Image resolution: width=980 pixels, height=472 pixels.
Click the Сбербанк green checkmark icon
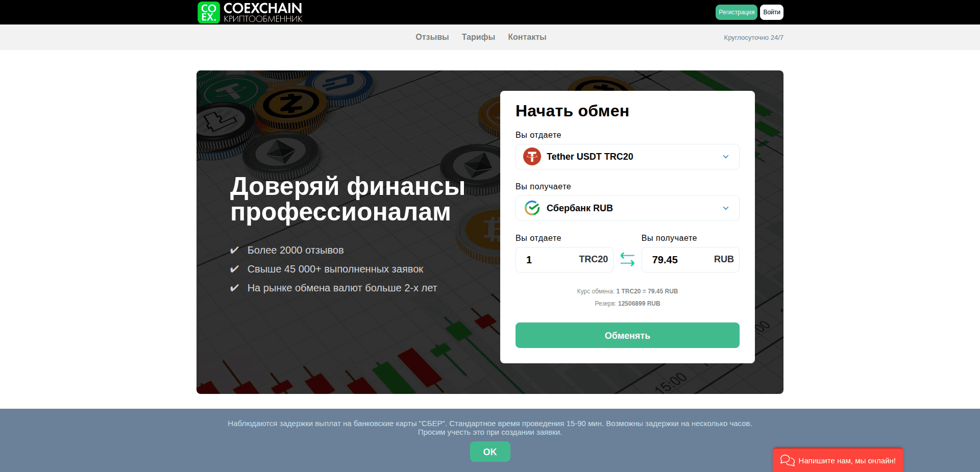[x=531, y=208]
